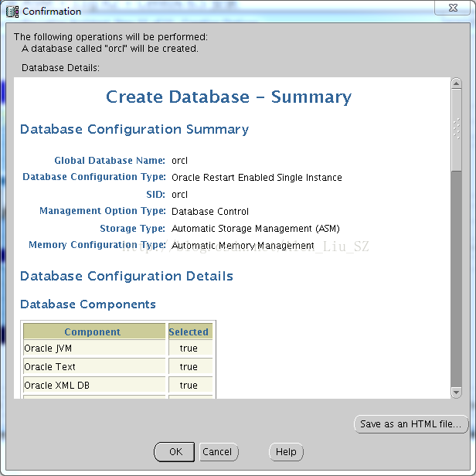476x476 pixels.
Task: Click the OK button to confirm
Action: pos(175,452)
